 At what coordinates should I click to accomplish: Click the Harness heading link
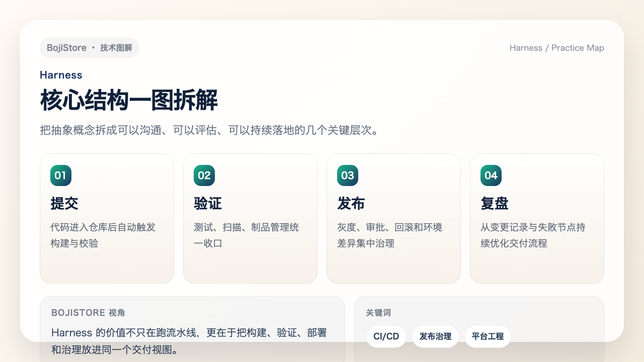tap(61, 74)
